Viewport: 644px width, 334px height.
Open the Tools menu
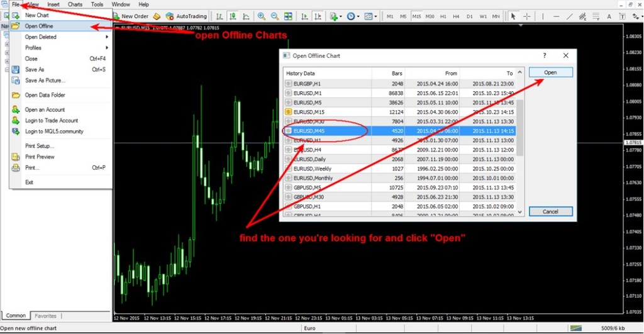point(97,4)
